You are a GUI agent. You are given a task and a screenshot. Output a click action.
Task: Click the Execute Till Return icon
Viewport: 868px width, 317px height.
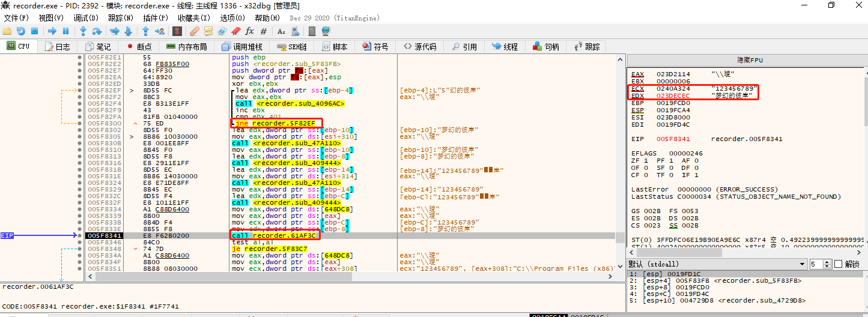[145, 31]
